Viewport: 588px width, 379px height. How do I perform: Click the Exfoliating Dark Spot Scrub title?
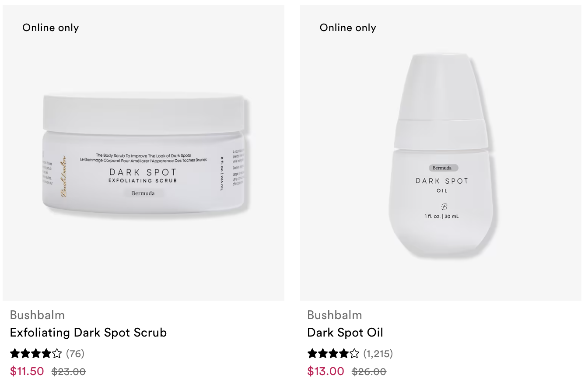[88, 333]
